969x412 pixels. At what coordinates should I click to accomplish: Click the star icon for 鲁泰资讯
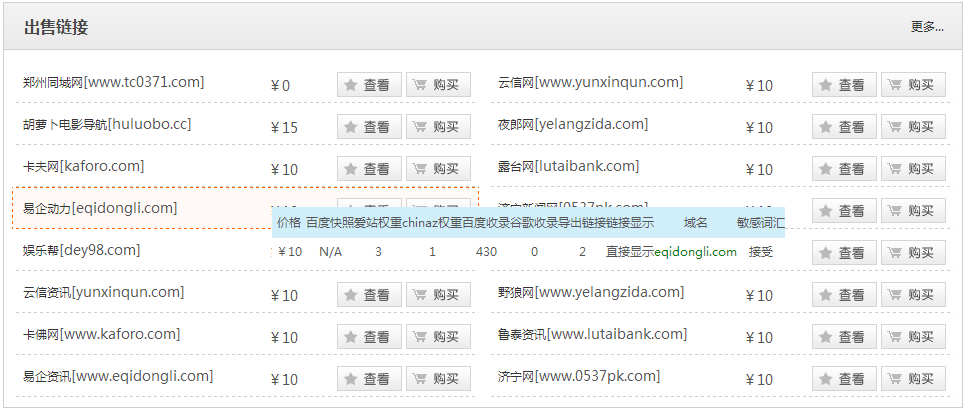pos(826,337)
